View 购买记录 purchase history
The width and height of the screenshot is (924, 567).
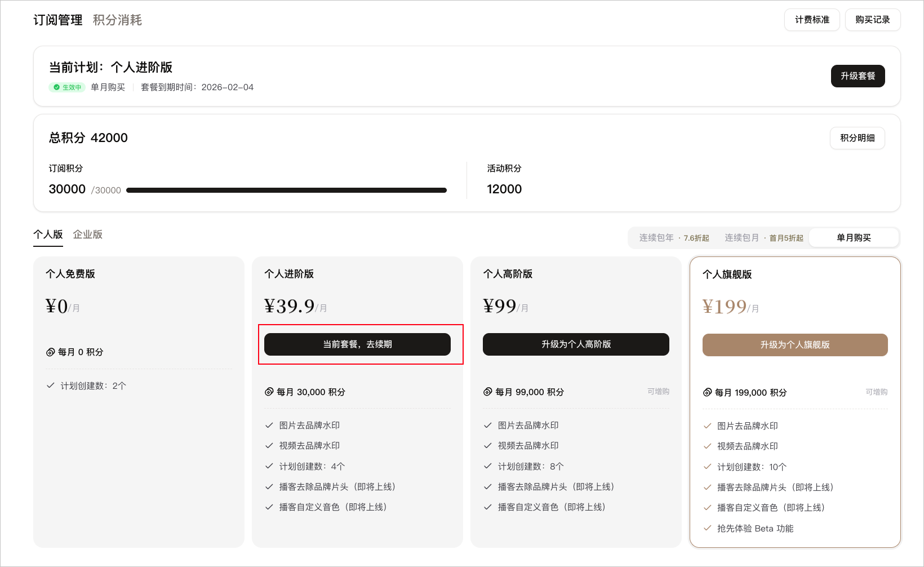coord(873,20)
